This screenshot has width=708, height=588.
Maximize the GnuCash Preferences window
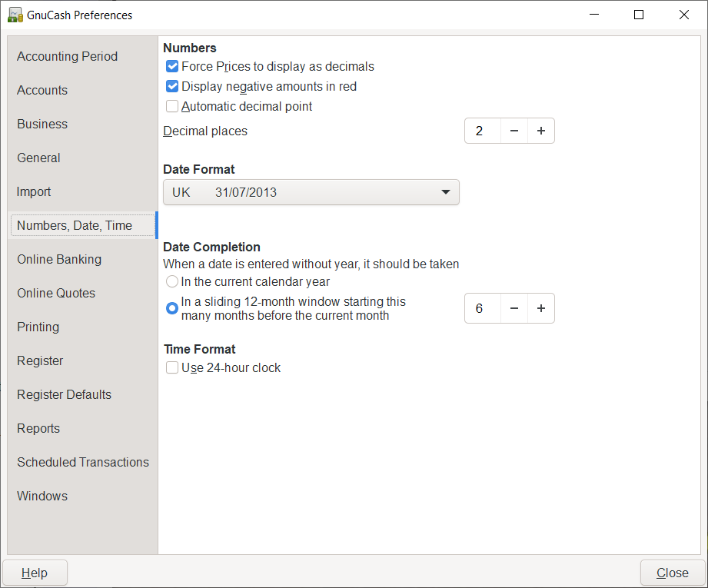pyautogui.click(x=639, y=15)
